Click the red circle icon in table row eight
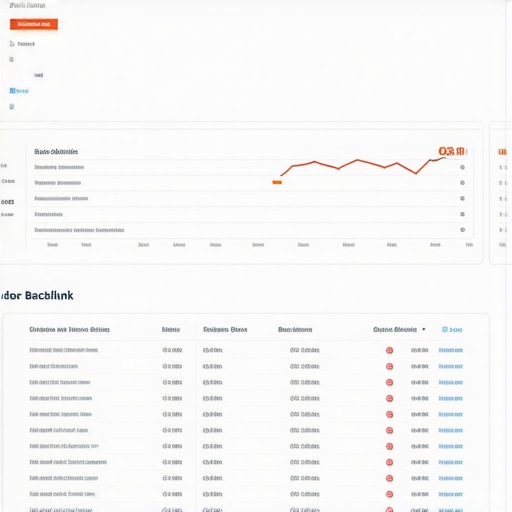512x512 pixels. click(x=389, y=462)
